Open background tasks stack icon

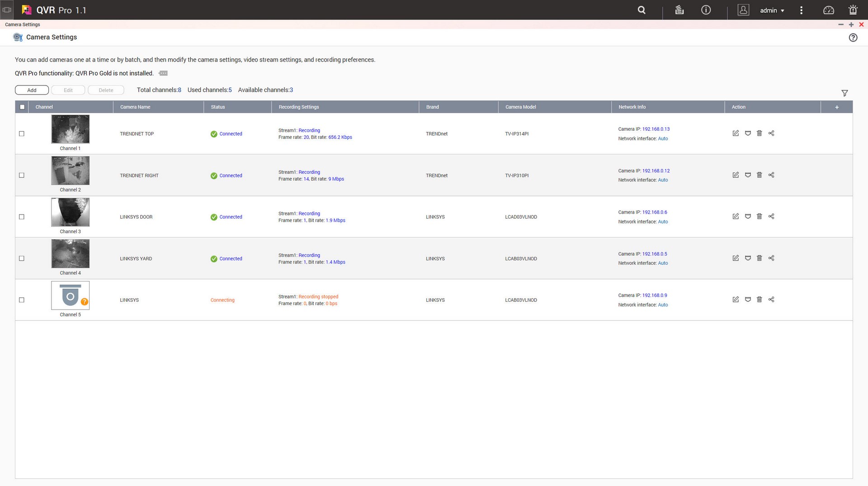tap(679, 10)
